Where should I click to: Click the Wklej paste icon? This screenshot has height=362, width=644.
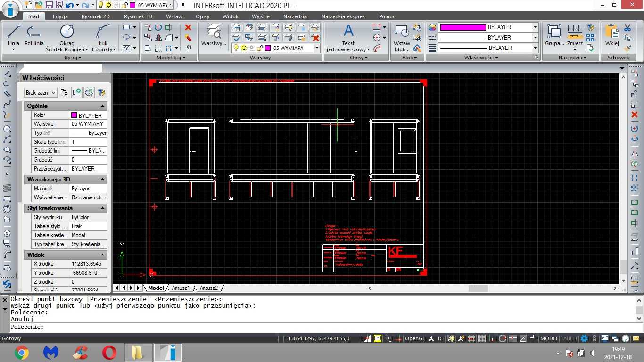pyautogui.click(x=612, y=35)
